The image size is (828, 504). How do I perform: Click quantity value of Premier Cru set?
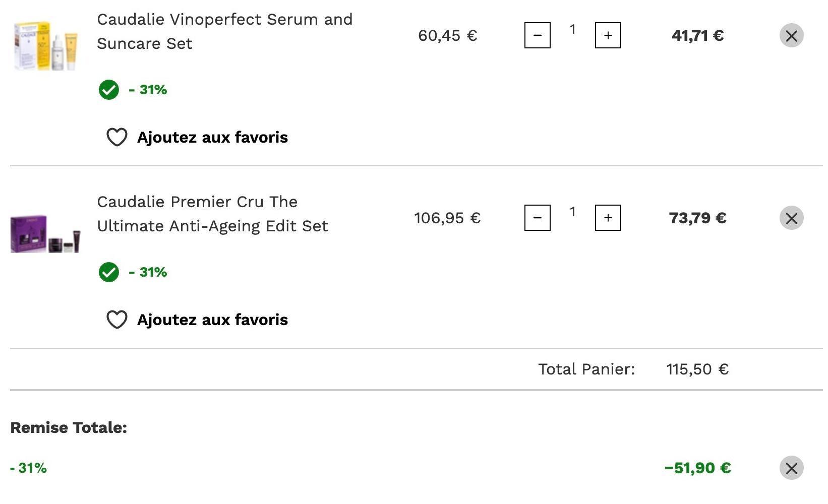coord(572,212)
